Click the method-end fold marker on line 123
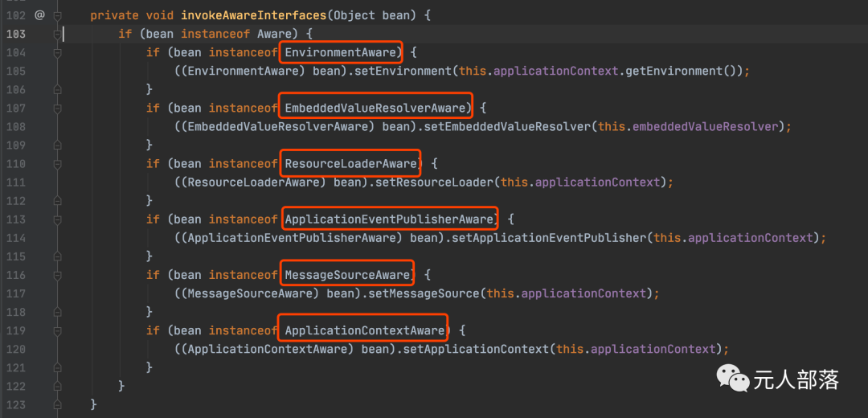This screenshot has width=868, height=418. point(58,404)
